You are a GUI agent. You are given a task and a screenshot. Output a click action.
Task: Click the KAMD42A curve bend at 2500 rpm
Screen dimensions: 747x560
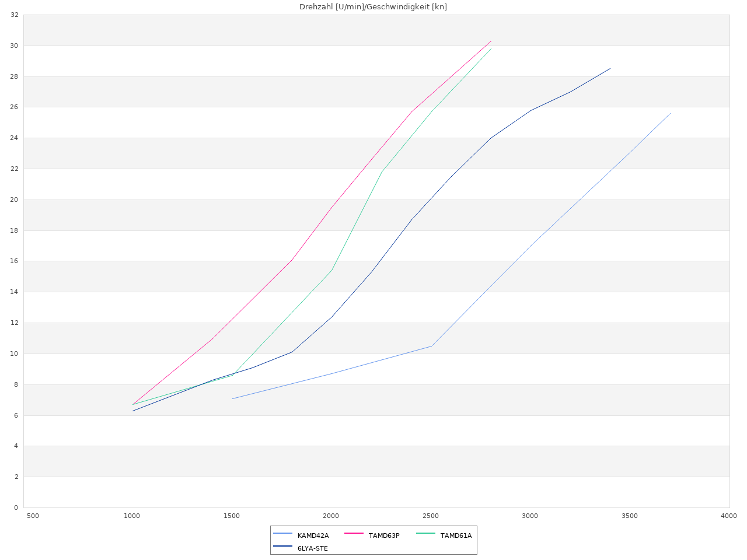tap(431, 346)
